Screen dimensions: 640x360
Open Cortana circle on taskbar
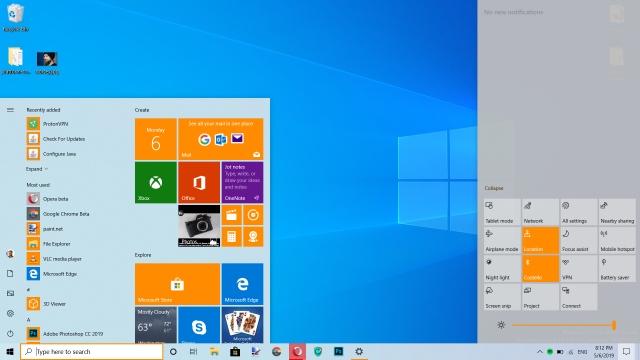pos(173,351)
